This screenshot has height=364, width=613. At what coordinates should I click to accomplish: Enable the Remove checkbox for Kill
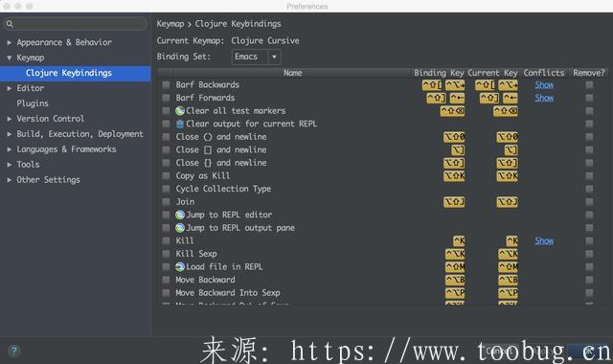[x=589, y=240]
